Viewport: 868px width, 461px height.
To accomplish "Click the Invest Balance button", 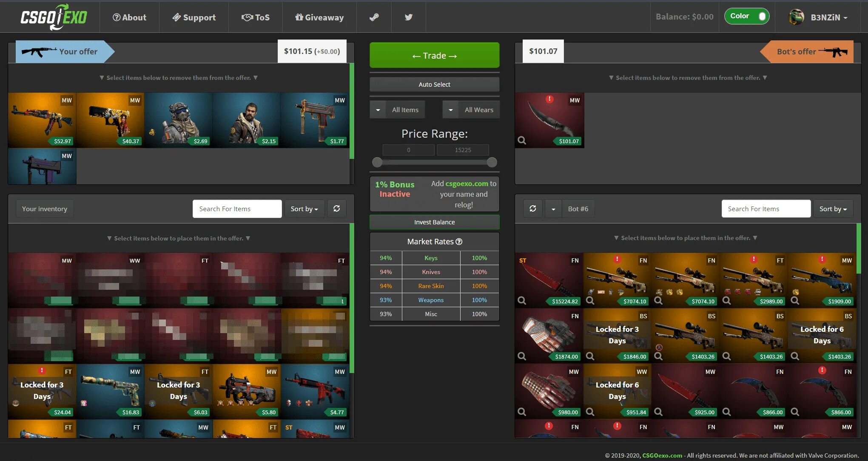I will click(x=434, y=222).
